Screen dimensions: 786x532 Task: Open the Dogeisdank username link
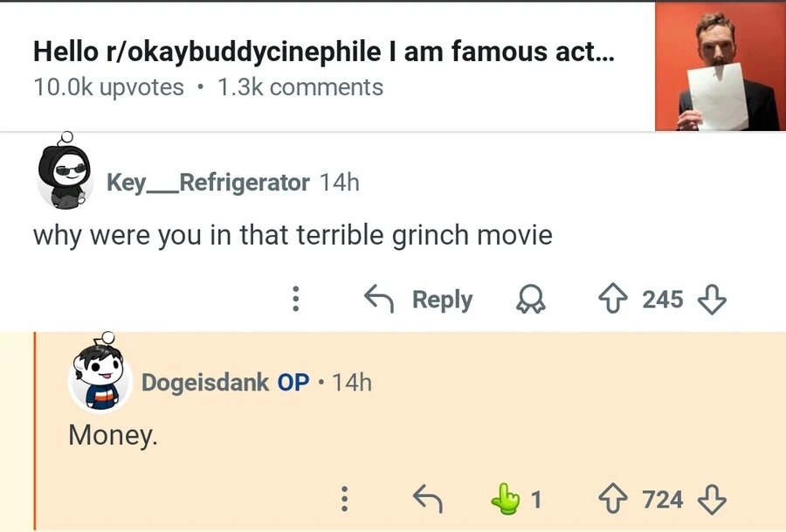[x=205, y=383]
